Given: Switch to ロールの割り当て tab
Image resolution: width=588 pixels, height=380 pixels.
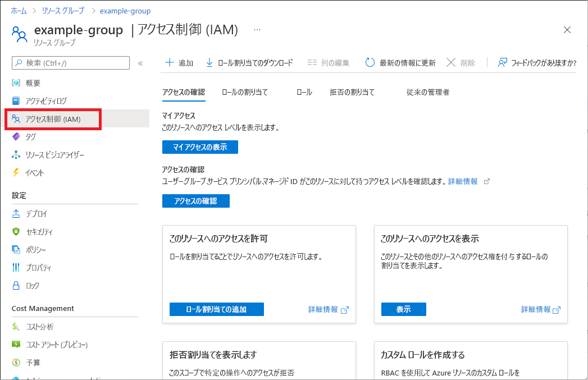Looking at the screenshot, I should click(244, 92).
